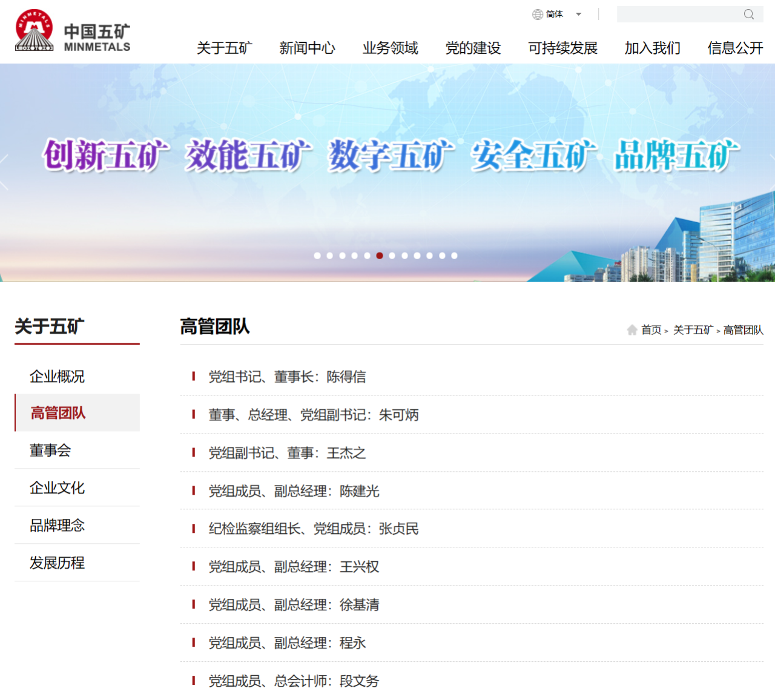Click the search magnifier icon
775x700 pixels.
749,14
